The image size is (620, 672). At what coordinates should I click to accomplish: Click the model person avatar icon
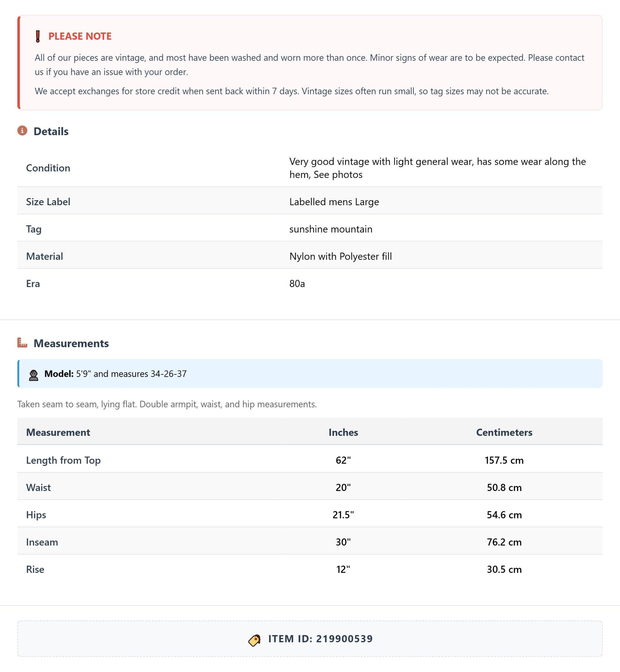pos(33,375)
